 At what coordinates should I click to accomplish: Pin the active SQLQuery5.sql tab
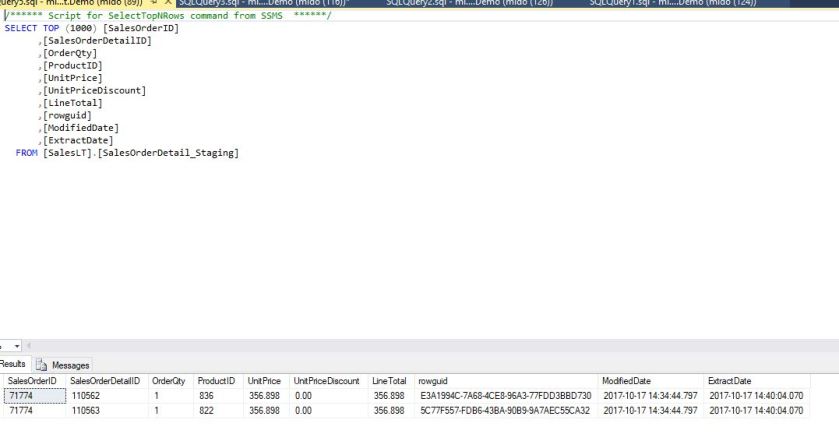click(155, 5)
